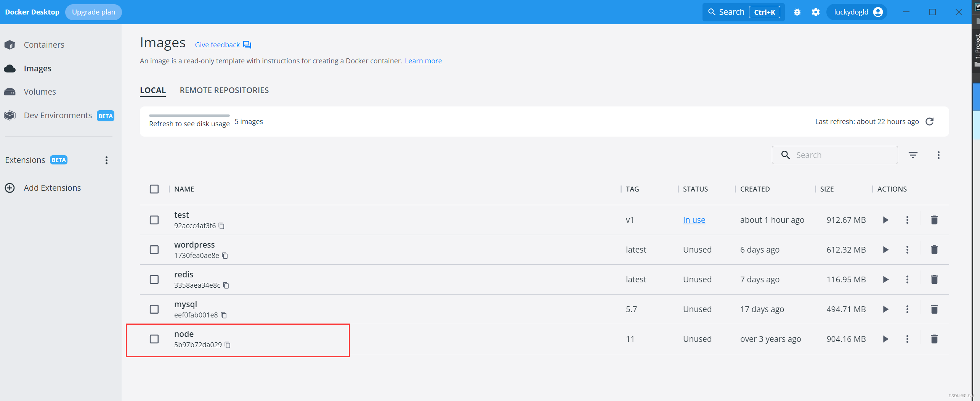Copy redis image ID 3358aea34e8c

pyautogui.click(x=226, y=285)
